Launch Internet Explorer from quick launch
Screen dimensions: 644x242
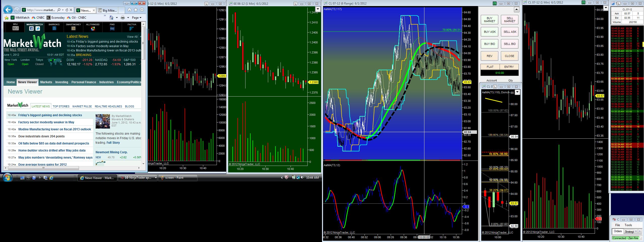coord(52,178)
